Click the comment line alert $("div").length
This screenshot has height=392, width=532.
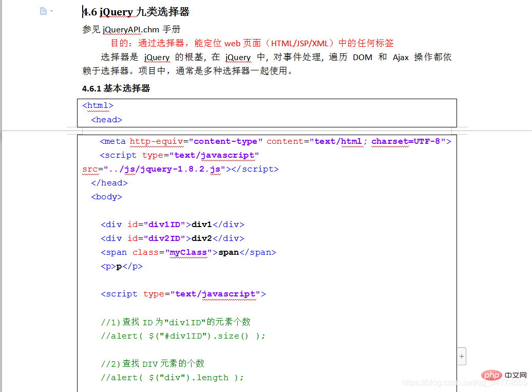point(172,378)
